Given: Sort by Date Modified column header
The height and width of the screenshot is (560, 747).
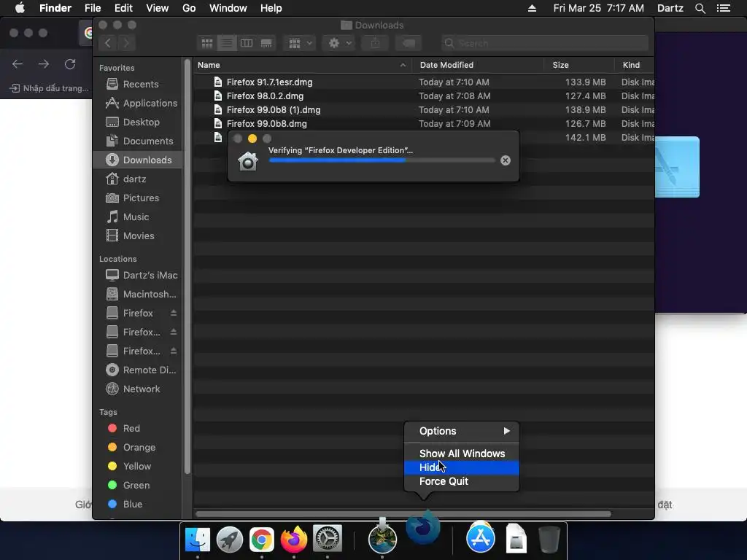Looking at the screenshot, I should point(478,65).
